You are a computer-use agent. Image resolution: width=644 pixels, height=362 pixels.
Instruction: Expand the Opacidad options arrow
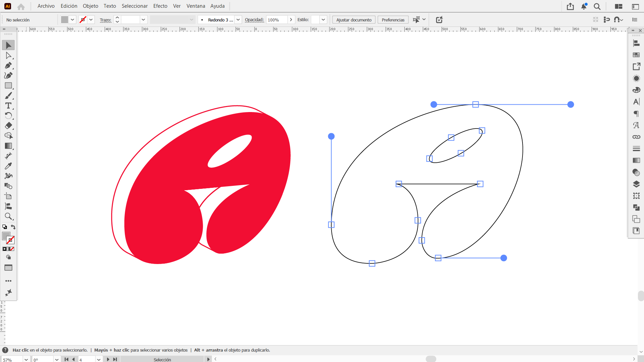click(x=291, y=20)
